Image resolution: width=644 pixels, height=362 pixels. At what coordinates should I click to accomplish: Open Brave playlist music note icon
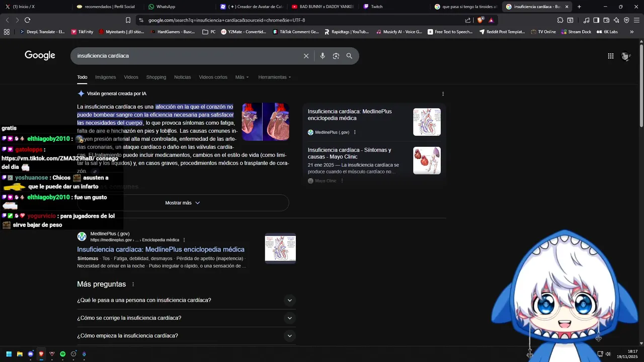click(587, 20)
